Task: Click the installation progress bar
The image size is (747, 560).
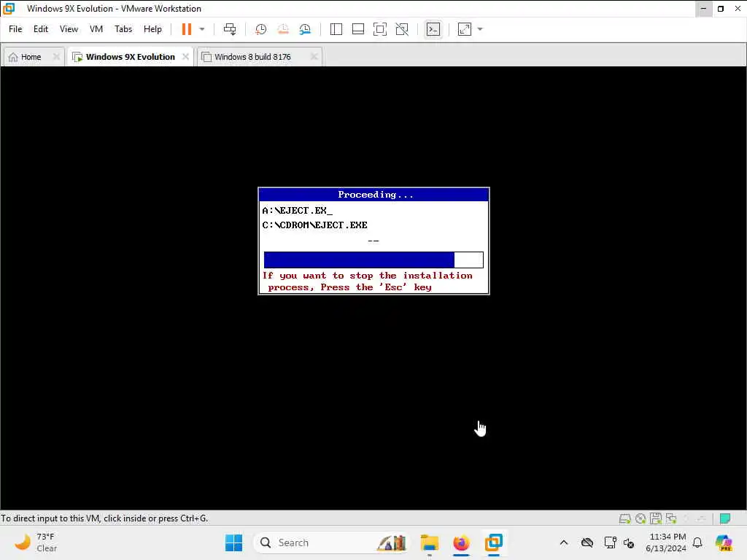Action: click(x=373, y=260)
